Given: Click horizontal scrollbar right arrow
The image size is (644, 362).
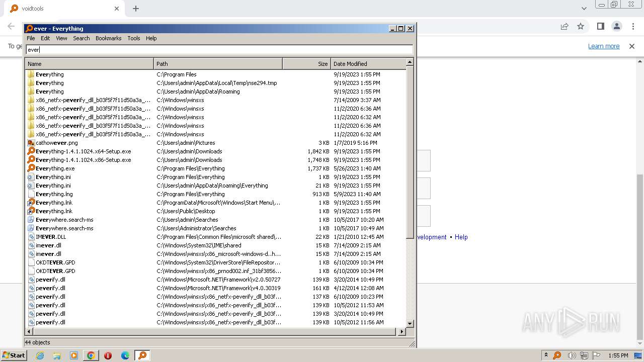Looking at the screenshot, I should [x=401, y=332].
